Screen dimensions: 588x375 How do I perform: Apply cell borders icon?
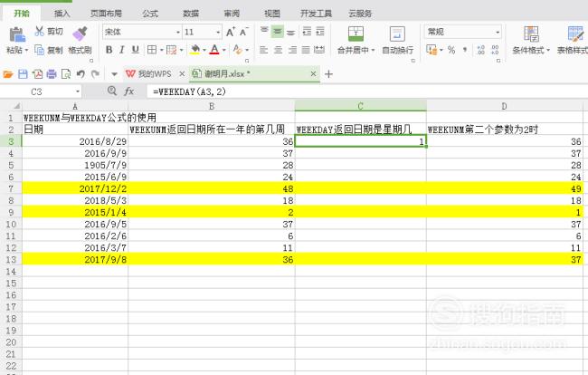point(152,50)
